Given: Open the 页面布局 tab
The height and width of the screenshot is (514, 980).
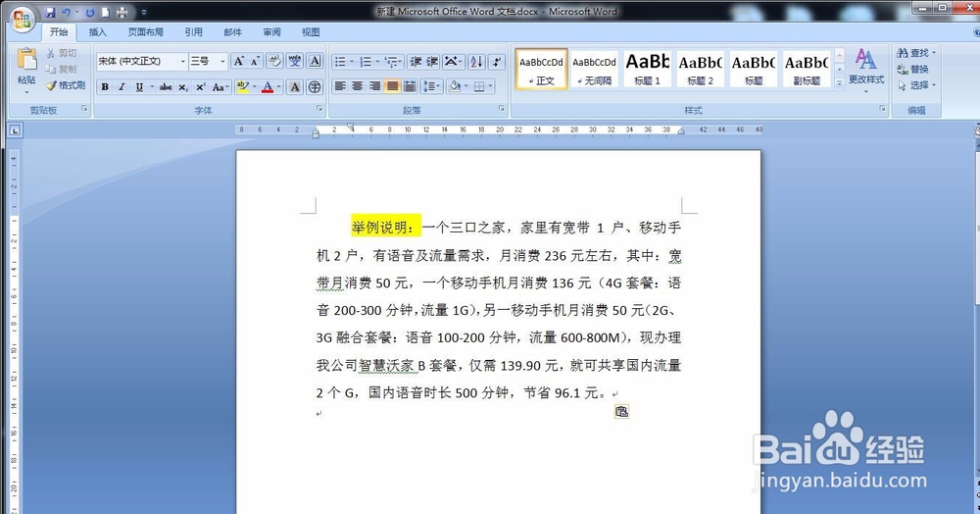Looking at the screenshot, I should tap(146, 32).
